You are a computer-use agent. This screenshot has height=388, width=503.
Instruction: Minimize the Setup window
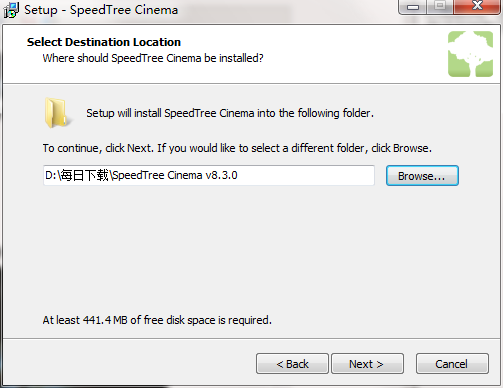[413, 7]
